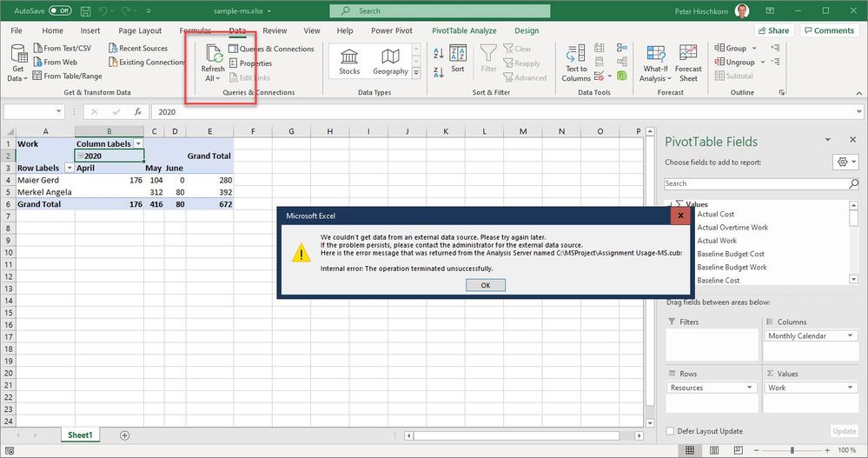Adjust the zoom slider handle

pyautogui.click(x=792, y=450)
